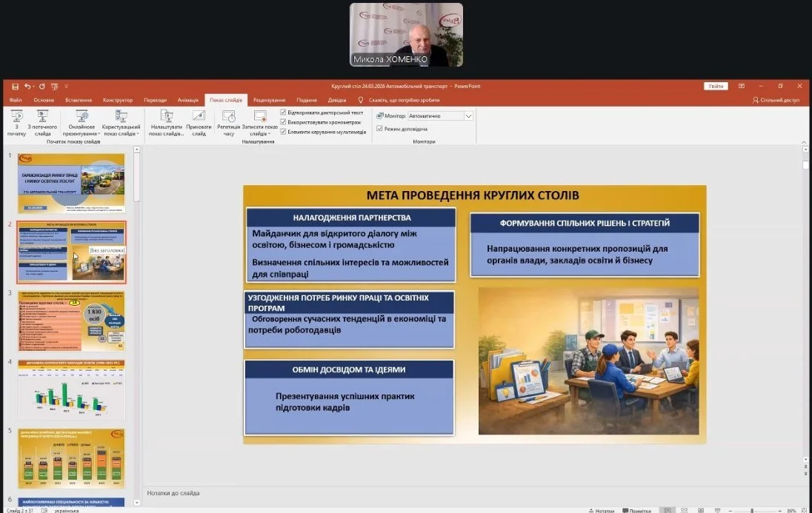Click next slide arrow on editor scrollbar
Viewport: 812px width, 513px height.
point(805,473)
